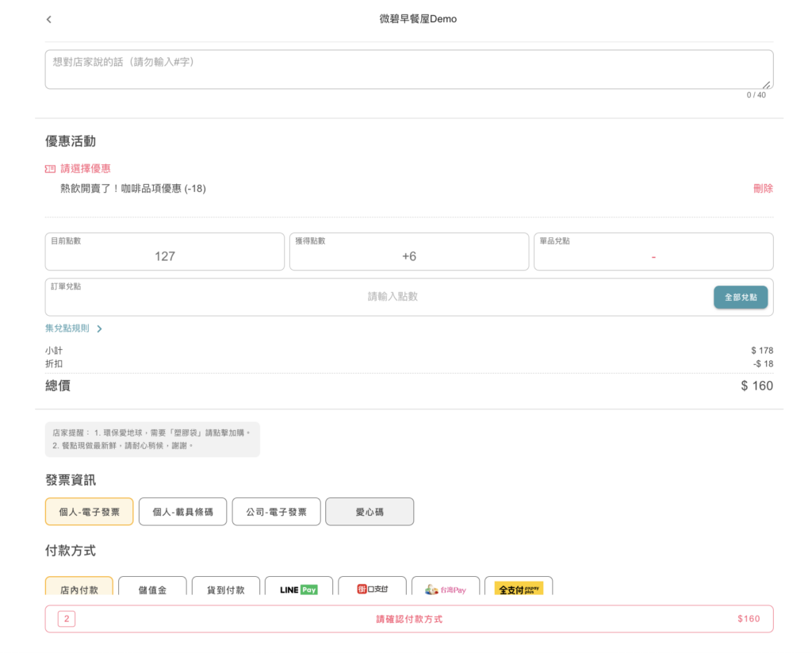This screenshot has height=653, width=812.
Task: Click the back arrow icon
Action: (x=49, y=19)
